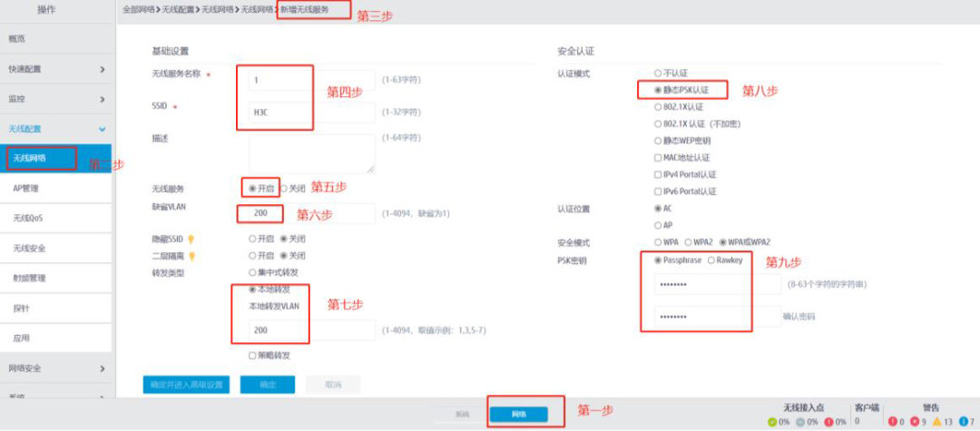Image resolution: width=980 pixels, height=431 pixels.
Task: Open 无线安全 in the sidebar
Action: pyautogui.click(x=55, y=248)
